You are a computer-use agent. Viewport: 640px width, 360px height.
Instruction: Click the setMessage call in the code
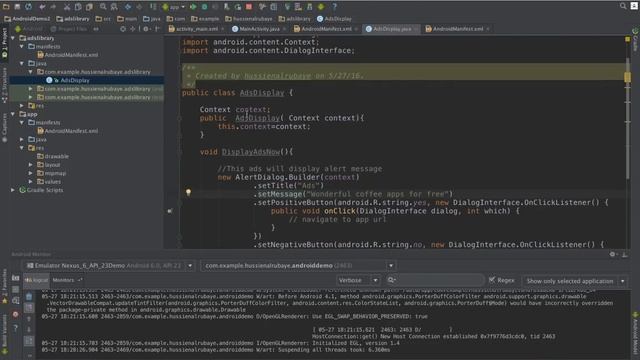pos(280,194)
